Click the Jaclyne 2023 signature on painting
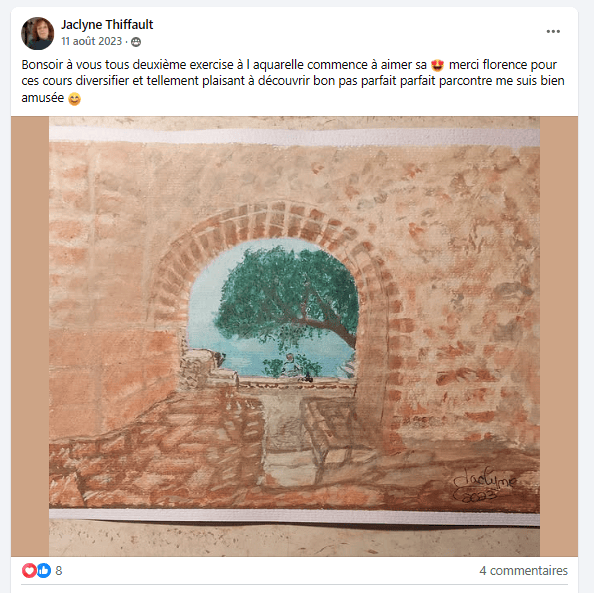Image resolution: width=594 pixels, height=593 pixels. [484, 486]
